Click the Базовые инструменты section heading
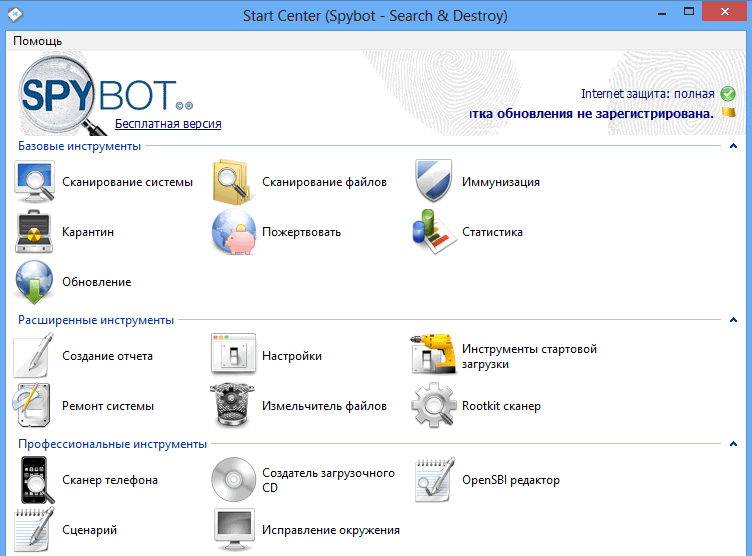Image resolution: width=752 pixels, height=556 pixels. point(79,146)
